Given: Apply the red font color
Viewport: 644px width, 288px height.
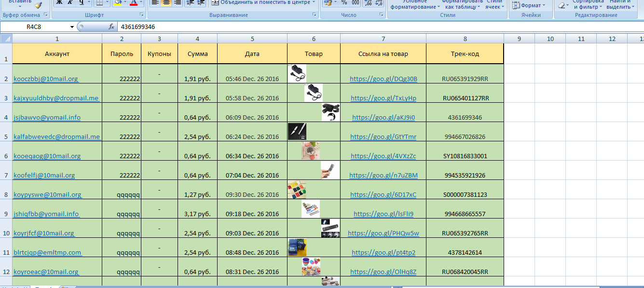Looking at the screenshot, I should [134, 3].
